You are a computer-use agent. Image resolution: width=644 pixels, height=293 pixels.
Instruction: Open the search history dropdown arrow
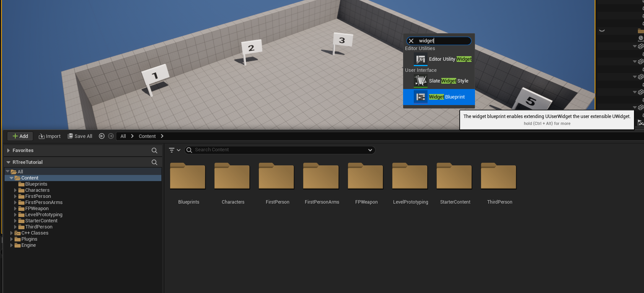pos(370,150)
